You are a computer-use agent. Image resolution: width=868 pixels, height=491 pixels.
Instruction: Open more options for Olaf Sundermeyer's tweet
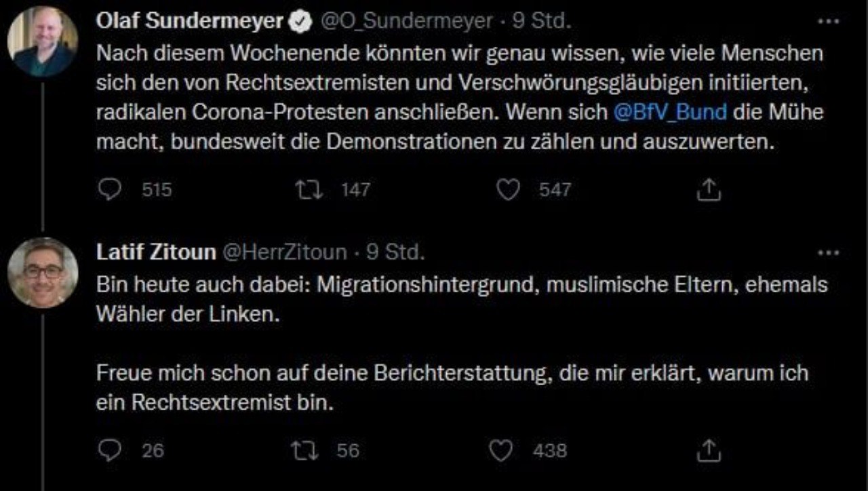coord(829,22)
